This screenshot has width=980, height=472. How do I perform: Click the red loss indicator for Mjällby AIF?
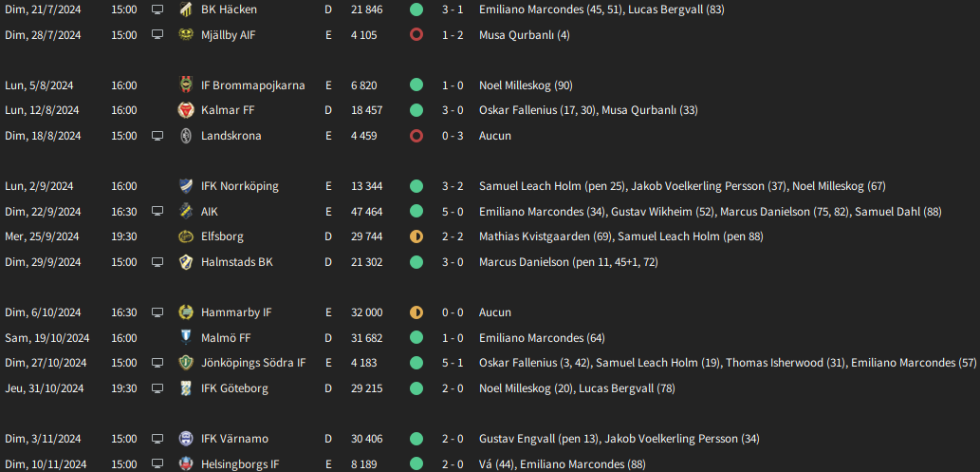(x=416, y=35)
